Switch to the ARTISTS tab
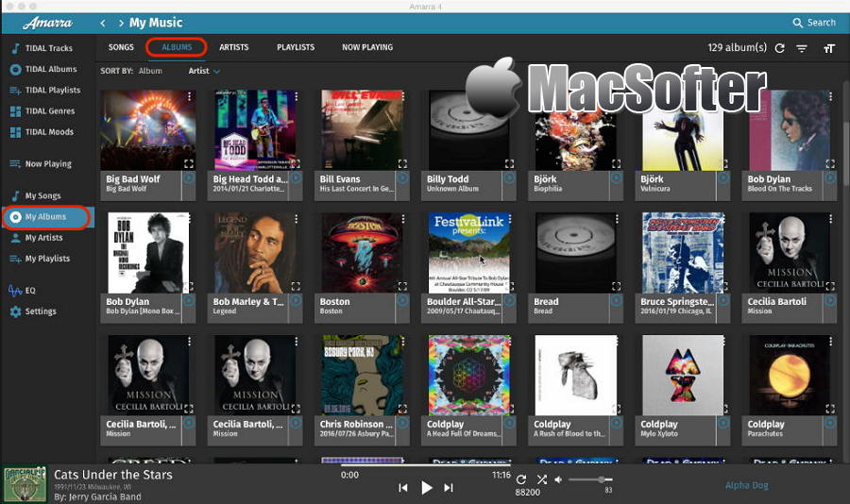The height and width of the screenshot is (504, 850). (233, 47)
